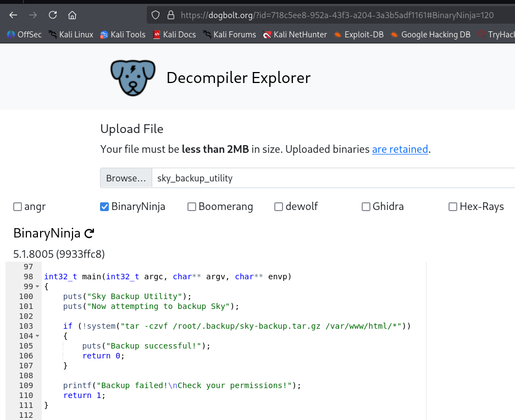Enable the dewolf decompiler checkbox
The height and width of the screenshot is (420, 515).
click(279, 207)
